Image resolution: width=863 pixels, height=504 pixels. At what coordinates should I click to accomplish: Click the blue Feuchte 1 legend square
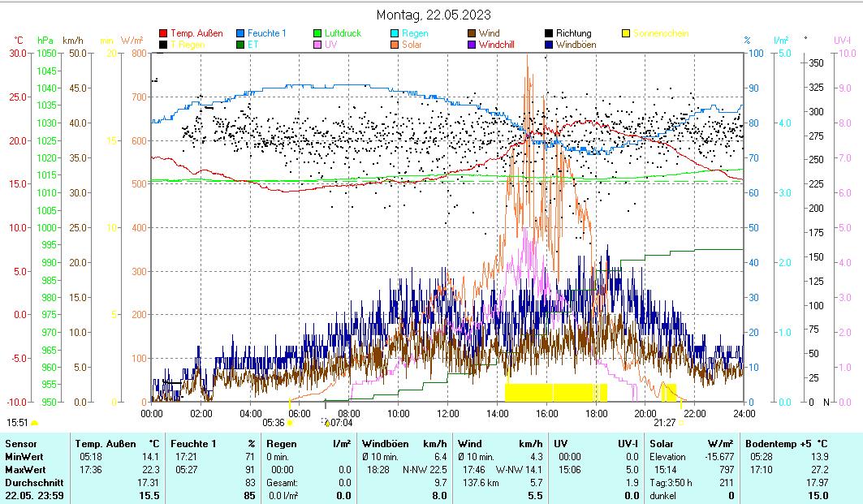click(x=240, y=34)
